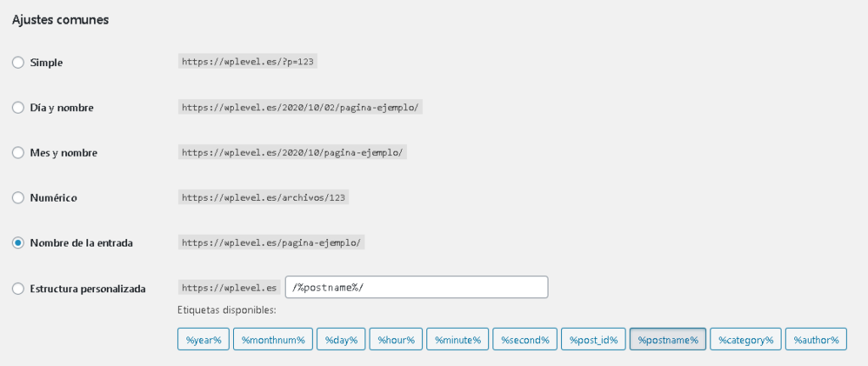868x366 pixels.
Task: Click the https://wplevel.es/2020/10/pagina-ejemplo/ example URL
Action: click(292, 152)
